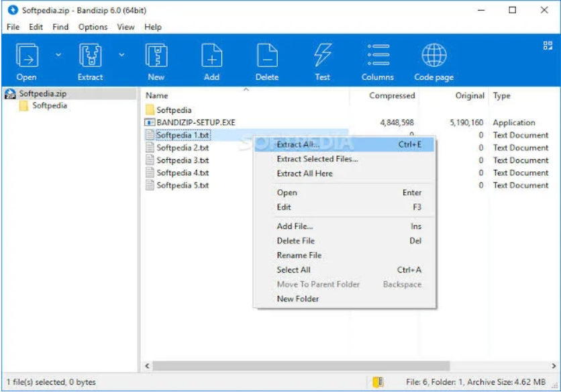The width and height of the screenshot is (561, 392).
Task: Select Delete File in context menu
Action: click(344, 241)
